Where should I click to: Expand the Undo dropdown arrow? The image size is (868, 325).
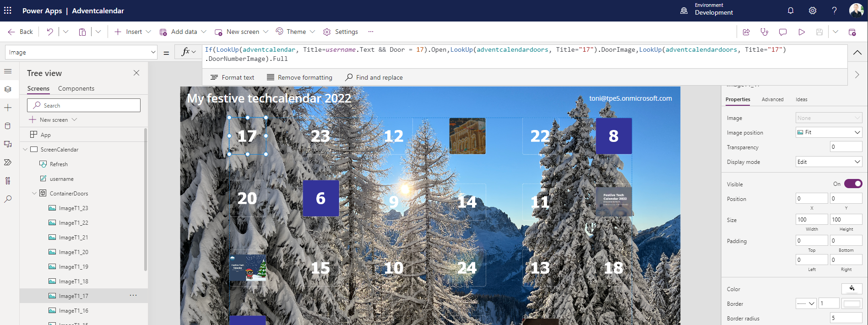click(65, 32)
